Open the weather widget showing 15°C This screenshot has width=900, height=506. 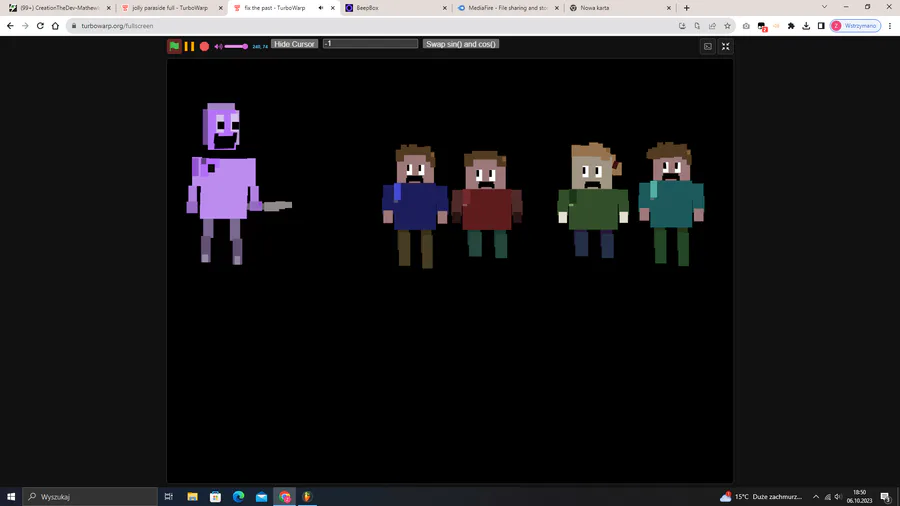pos(761,497)
